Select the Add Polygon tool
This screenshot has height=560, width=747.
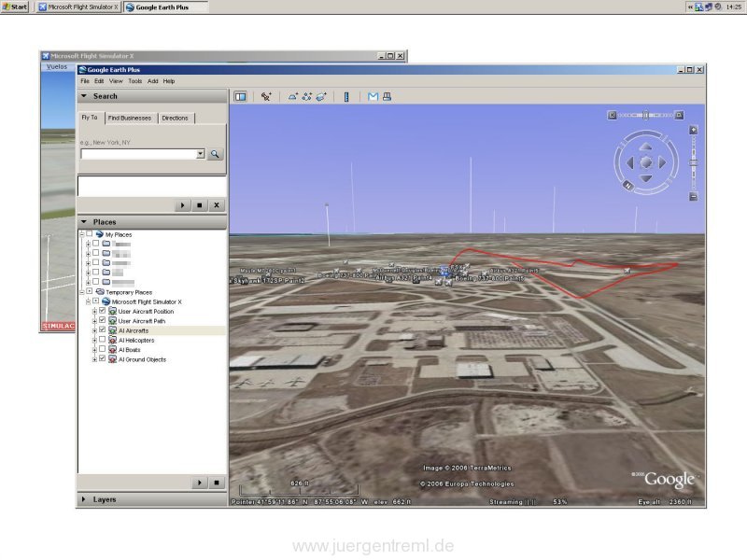coord(293,97)
